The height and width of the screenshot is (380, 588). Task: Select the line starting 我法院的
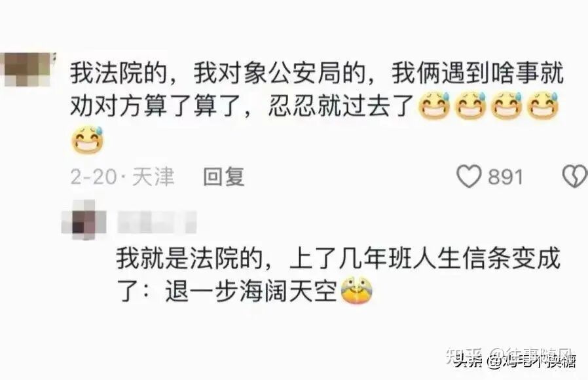(317, 73)
